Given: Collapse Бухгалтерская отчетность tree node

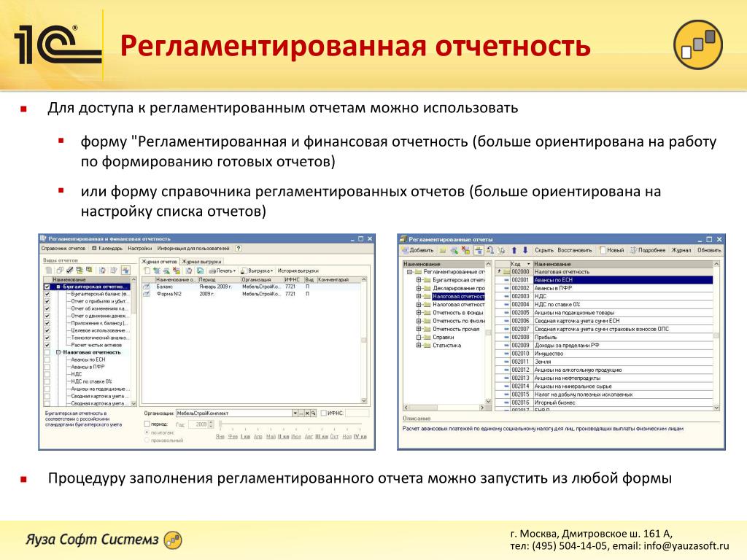Looking at the screenshot, I should click(58, 287).
